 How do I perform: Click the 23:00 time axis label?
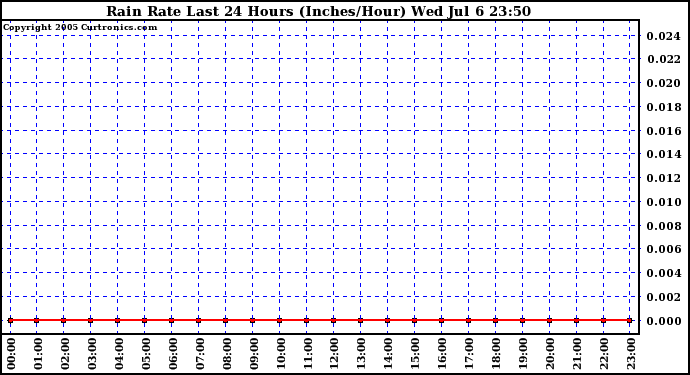[x=631, y=353]
